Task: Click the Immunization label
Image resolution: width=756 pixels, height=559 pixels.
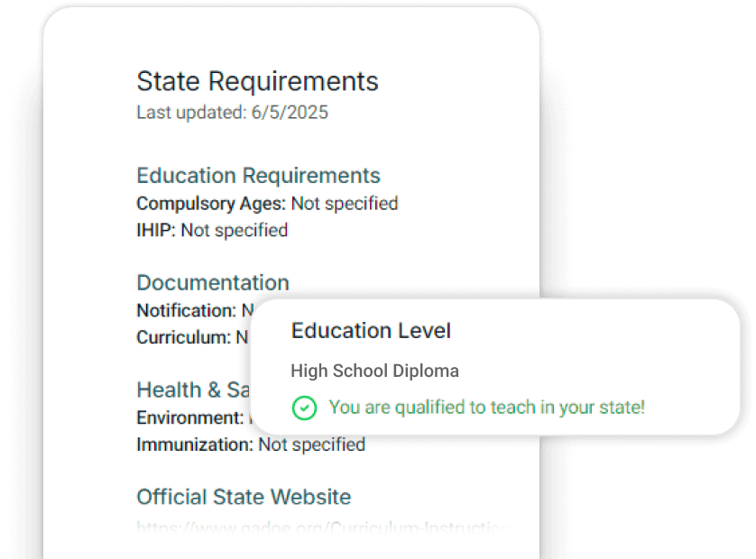Action: coord(195,444)
